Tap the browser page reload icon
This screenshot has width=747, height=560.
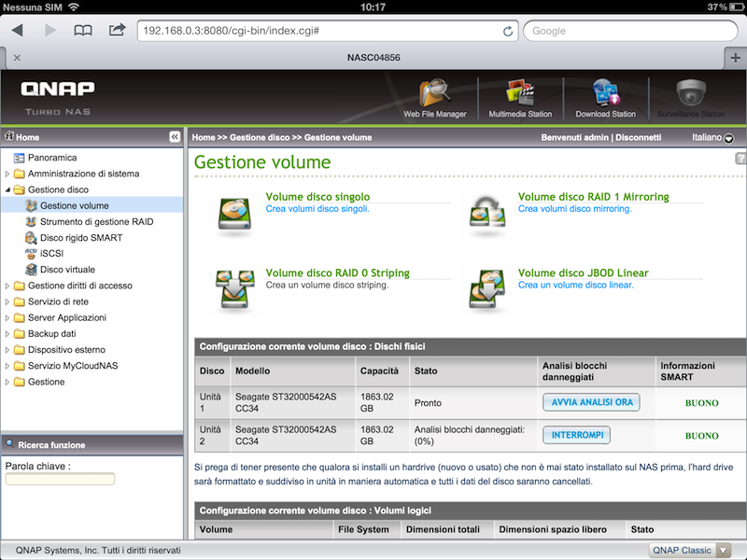tap(508, 31)
